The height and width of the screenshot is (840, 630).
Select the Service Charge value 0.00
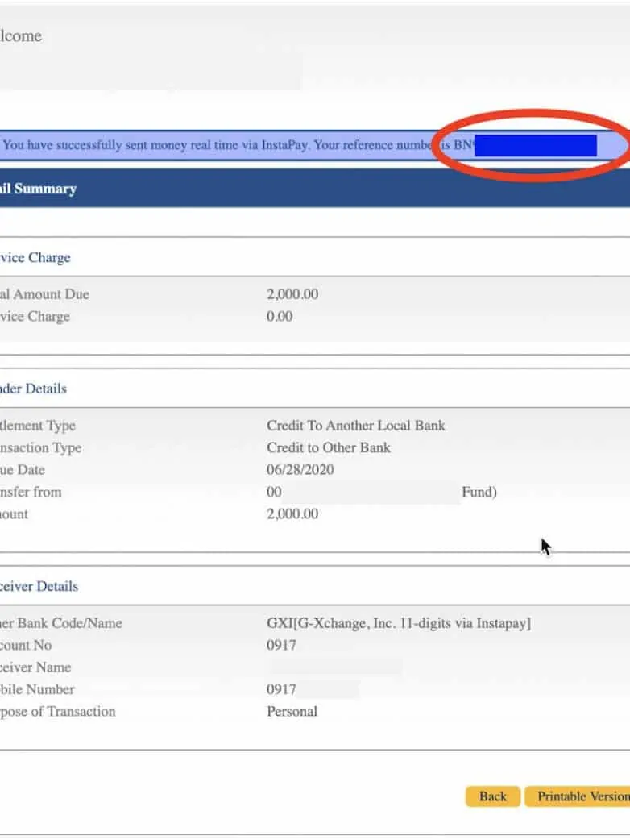280,316
